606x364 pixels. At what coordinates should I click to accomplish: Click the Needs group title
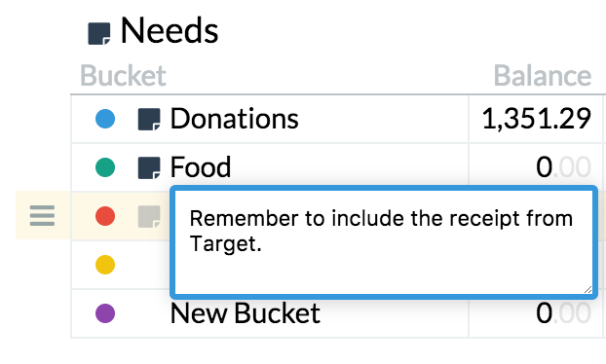tap(170, 30)
